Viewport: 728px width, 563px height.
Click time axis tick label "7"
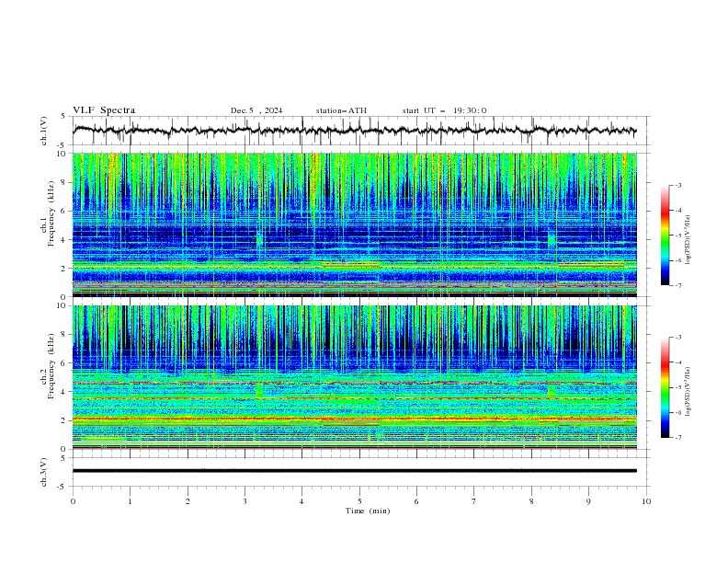pos(474,501)
